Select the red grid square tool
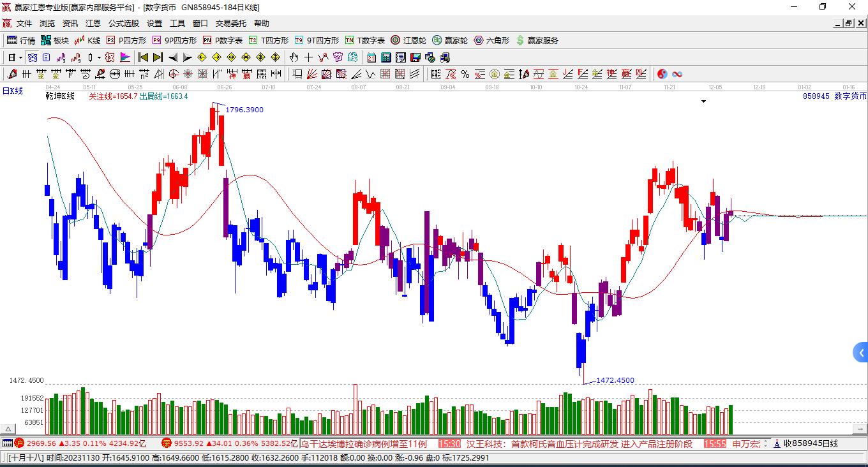The image size is (868, 467). pyautogui.click(x=385, y=74)
